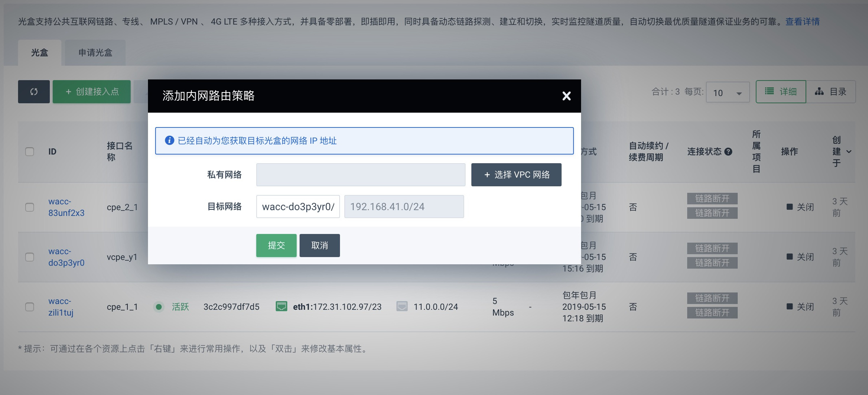Click the 活跃 status text
This screenshot has width=868, height=395.
[180, 307]
